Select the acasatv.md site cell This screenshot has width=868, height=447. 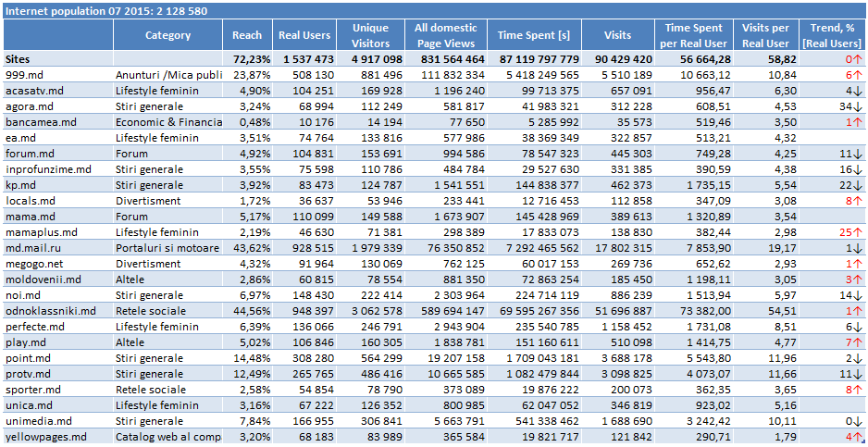coord(58,91)
